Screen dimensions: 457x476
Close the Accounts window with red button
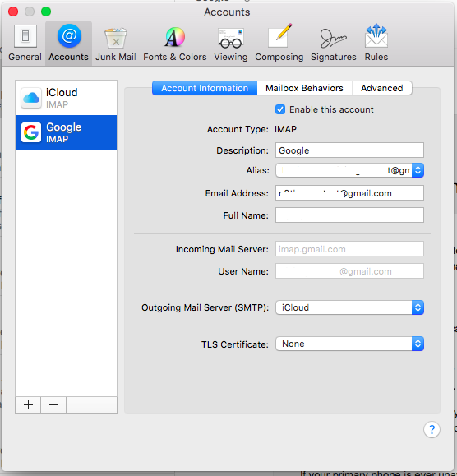tap(13, 12)
